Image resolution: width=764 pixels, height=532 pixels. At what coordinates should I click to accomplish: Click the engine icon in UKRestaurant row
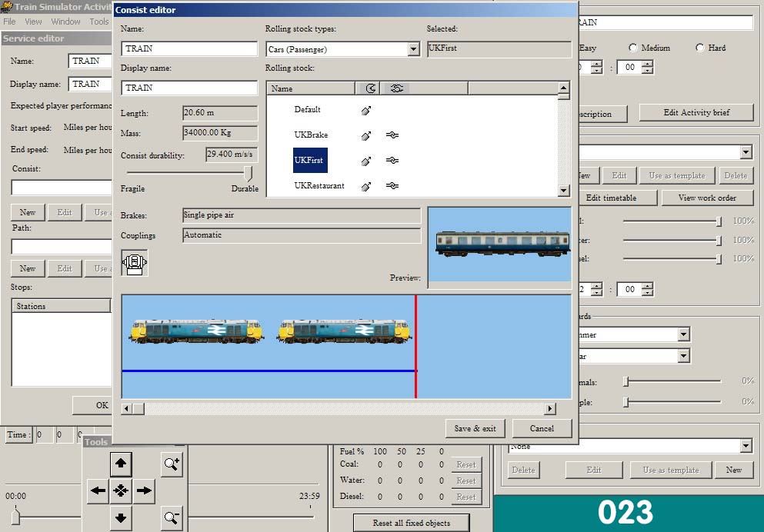[366, 186]
